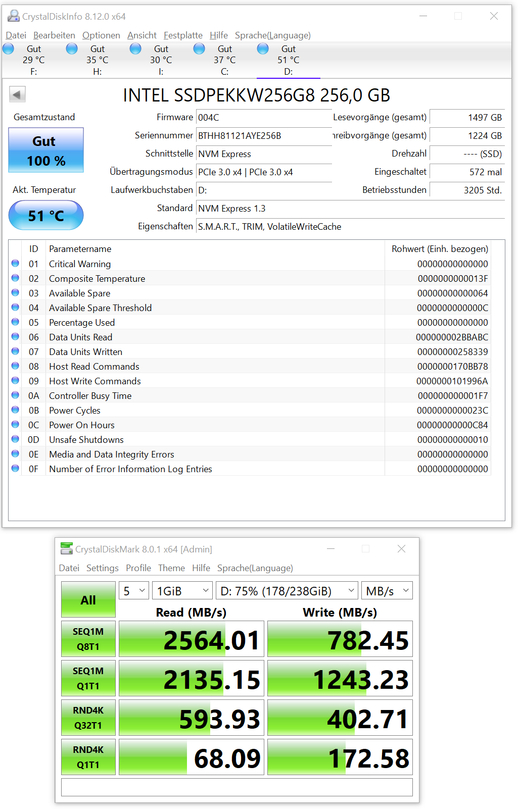Open Profile menu in CrystalDiskMark
Screen dimensions: 519x812
coord(138,568)
